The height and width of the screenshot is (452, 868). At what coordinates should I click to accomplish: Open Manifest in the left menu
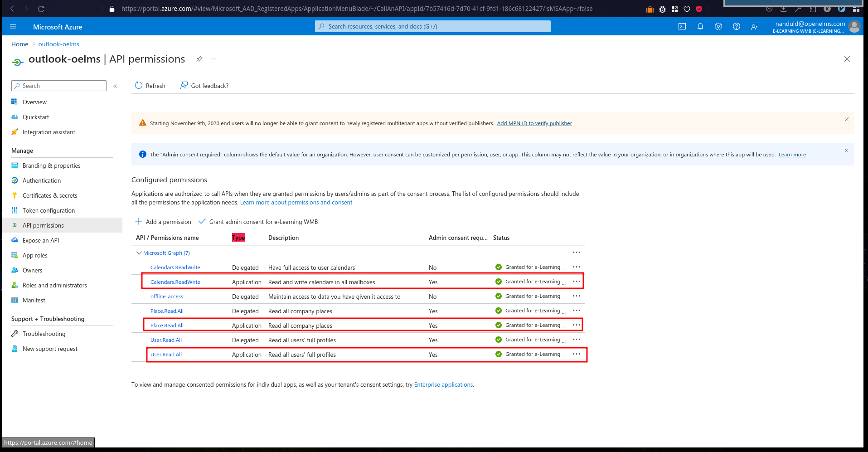(x=34, y=301)
